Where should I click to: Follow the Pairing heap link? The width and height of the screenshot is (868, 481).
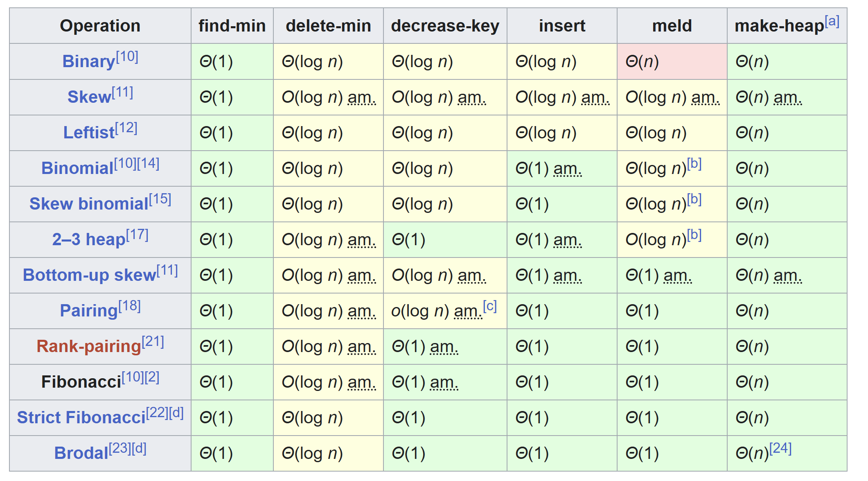(88, 311)
